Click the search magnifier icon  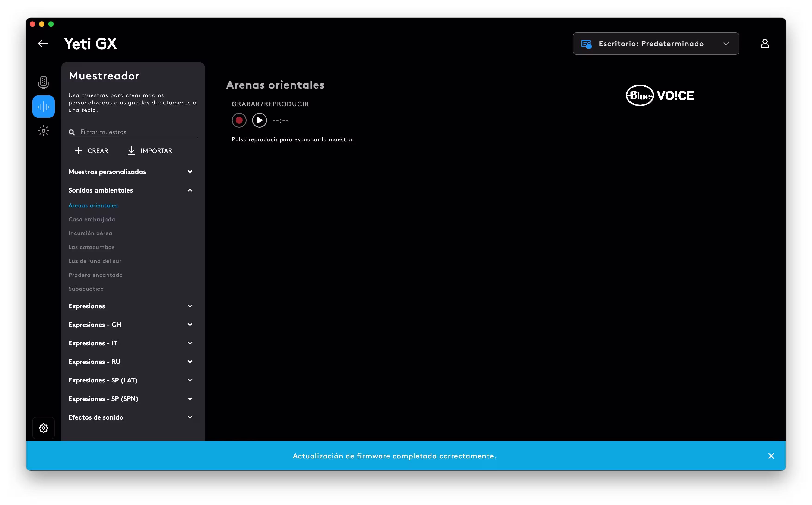pos(72,132)
